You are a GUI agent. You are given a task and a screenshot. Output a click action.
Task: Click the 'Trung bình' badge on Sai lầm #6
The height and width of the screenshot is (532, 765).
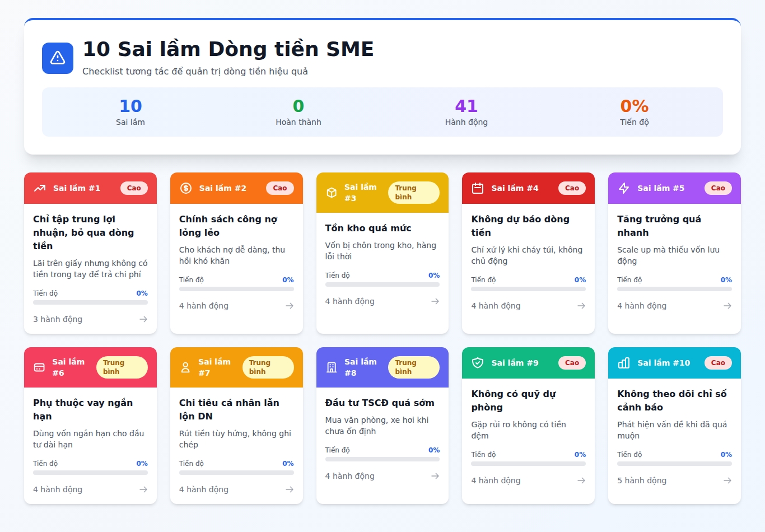(x=122, y=367)
